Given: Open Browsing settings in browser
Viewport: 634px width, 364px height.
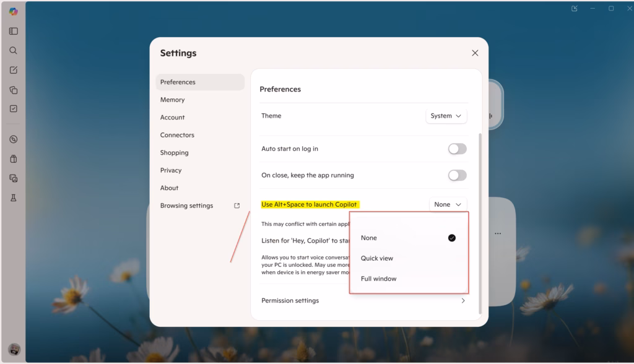Looking at the screenshot, I should tap(187, 205).
